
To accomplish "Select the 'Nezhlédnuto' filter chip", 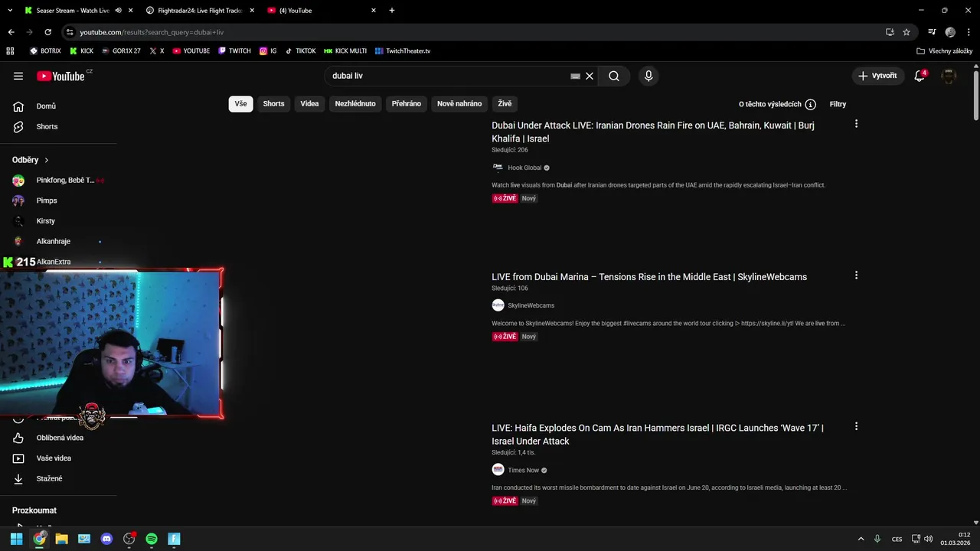I will tap(355, 103).
